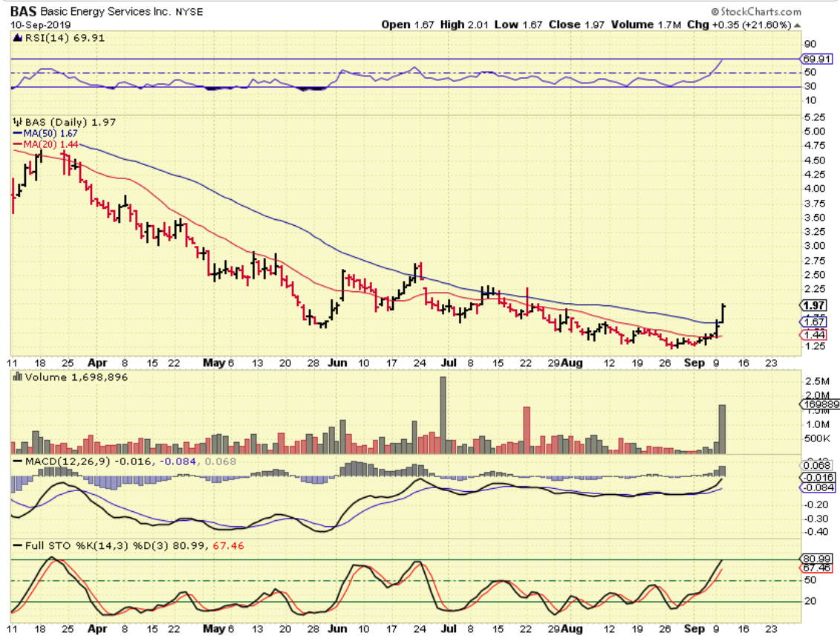Open the StockCharts.com copyright link
840x639 pixels.
coord(756,11)
